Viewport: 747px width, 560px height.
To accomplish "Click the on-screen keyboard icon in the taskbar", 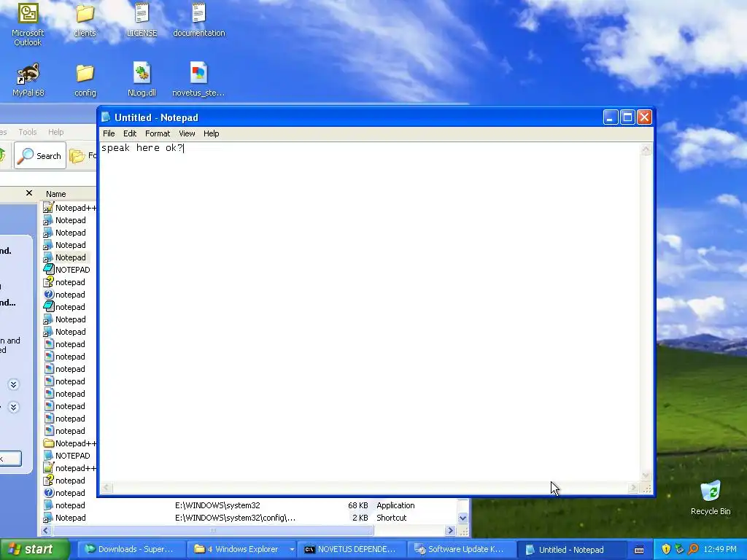I will [639, 550].
